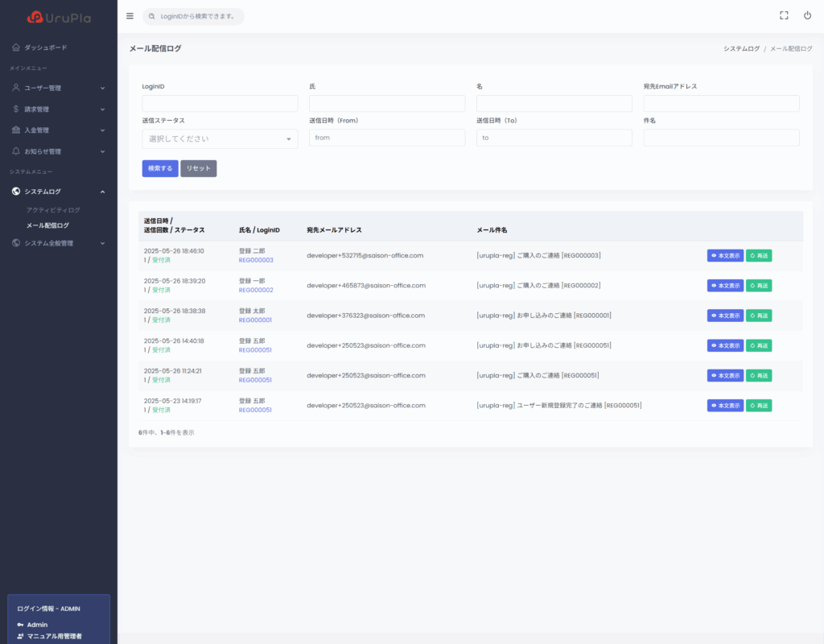Click the search magnifier icon
824x644 pixels.
click(152, 16)
